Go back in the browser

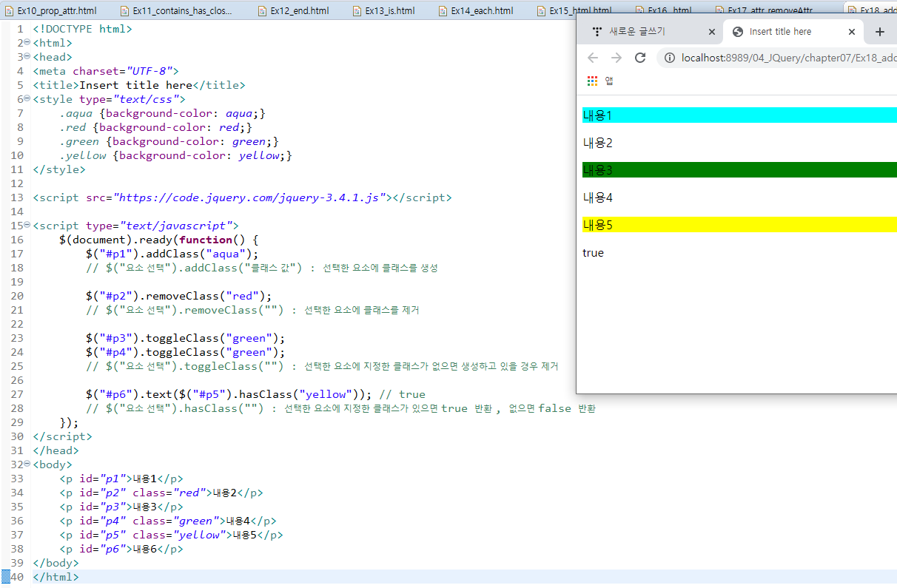pyautogui.click(x=593, y=58)
